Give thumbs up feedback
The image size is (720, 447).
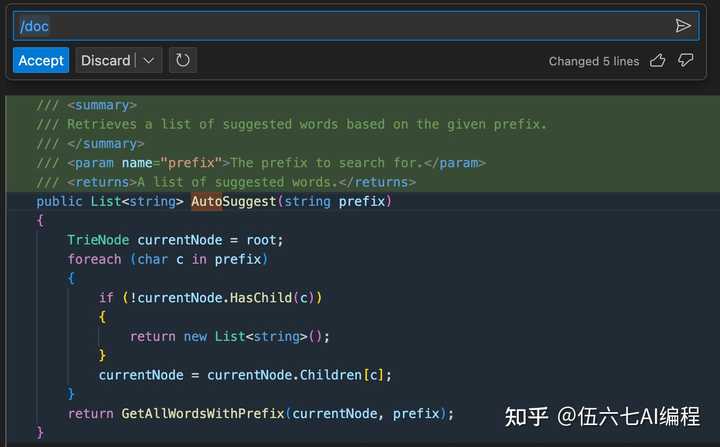pyautogui.click(x=657, y=61)
